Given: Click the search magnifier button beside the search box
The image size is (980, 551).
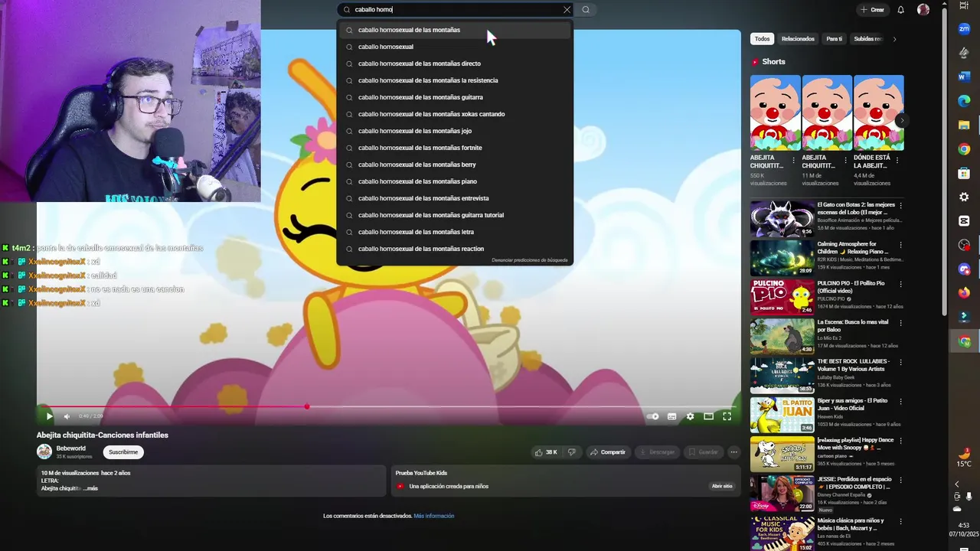Looking at the screenshot, I should click(x=586, y=10).
